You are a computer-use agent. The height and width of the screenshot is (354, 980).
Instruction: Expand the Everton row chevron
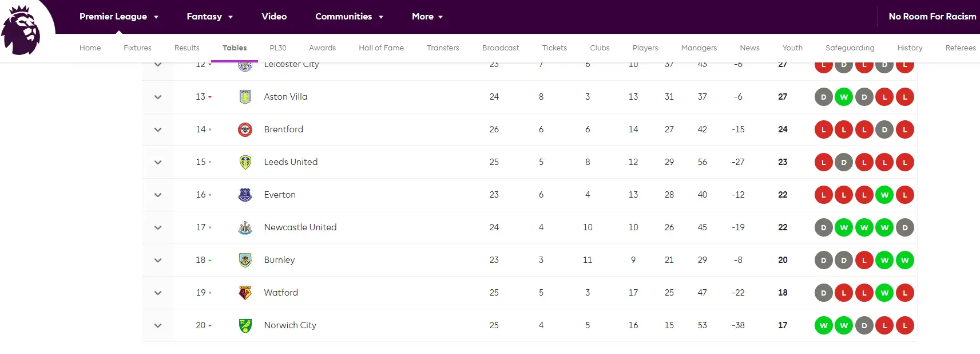click(x=158, y=195)
